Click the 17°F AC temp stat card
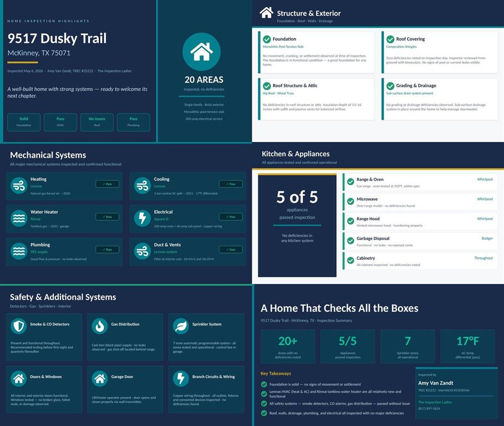504x426 pixels. click(467, 346)
